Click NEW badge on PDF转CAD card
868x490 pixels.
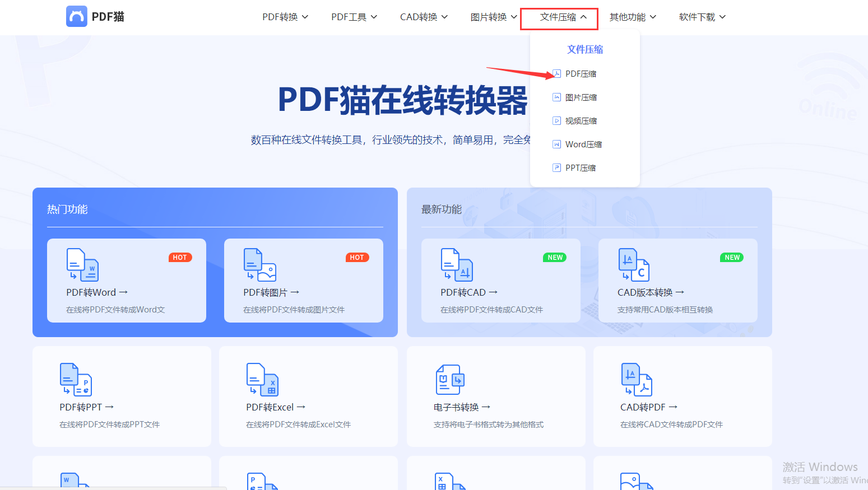pyautogui.click(x=555, y=258)
